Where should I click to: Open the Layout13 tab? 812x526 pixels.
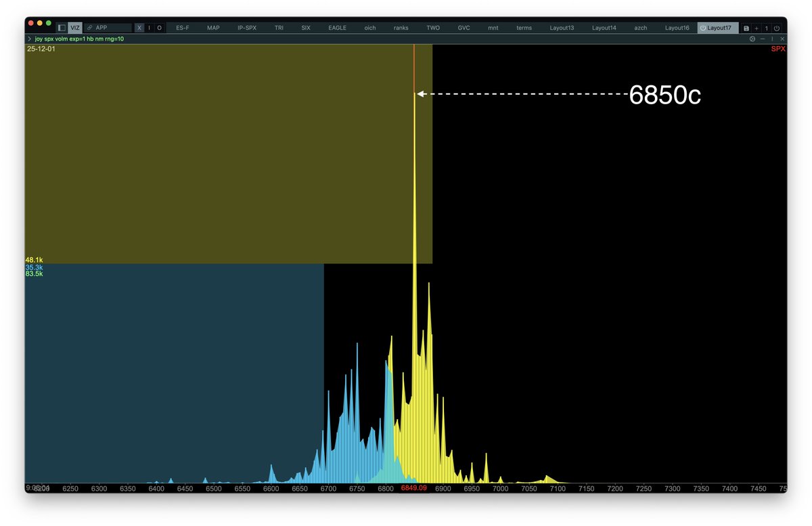point(562,28)
